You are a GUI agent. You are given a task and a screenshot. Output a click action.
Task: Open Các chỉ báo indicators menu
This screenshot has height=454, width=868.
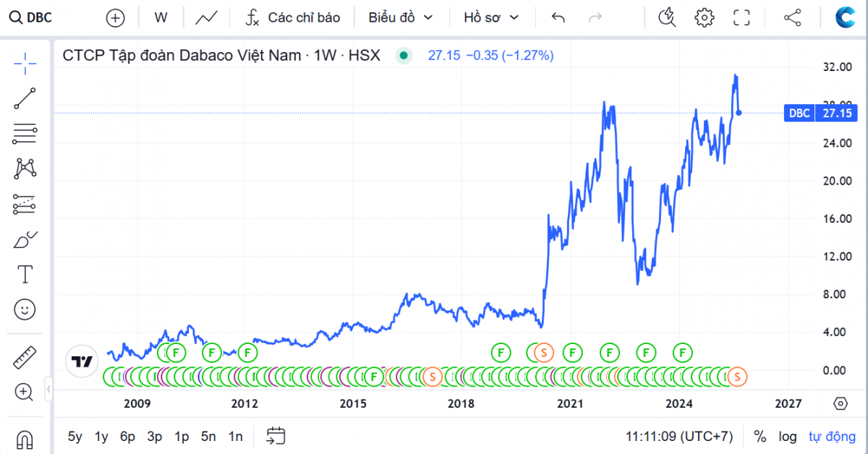click(x=292, y=17)
